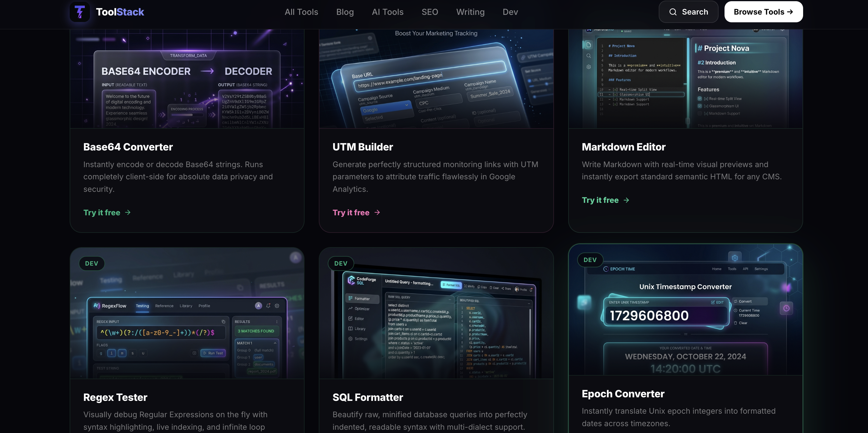Open the SEO navigation menu
Viewport: 868px width, 433px height.
[x=430, y=12]
